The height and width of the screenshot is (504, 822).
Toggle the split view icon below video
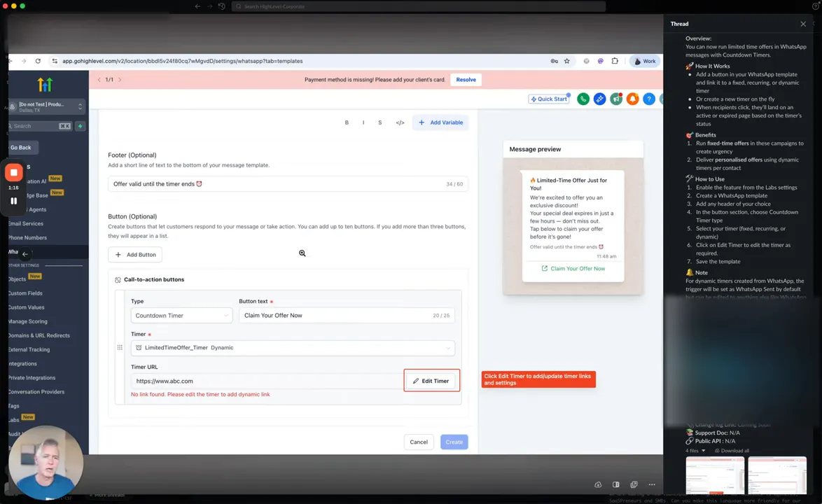click(616, 484)
